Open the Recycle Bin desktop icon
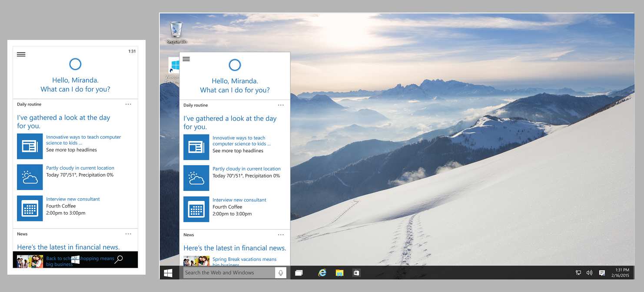The width and height of the screenshot is (644, 292). click(176, 30)
